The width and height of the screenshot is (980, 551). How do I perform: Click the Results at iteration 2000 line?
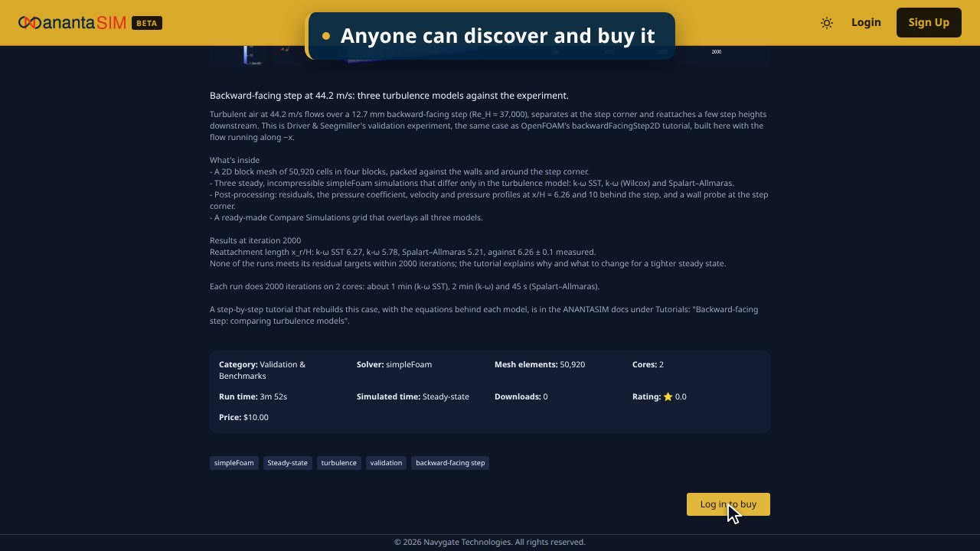click(255, 240)
